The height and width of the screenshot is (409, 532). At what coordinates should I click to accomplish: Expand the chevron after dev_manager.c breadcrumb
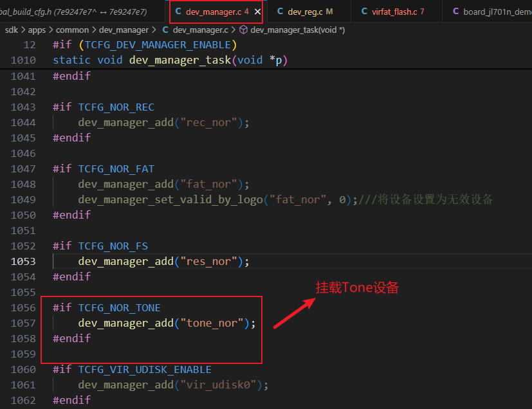[234, 30]
